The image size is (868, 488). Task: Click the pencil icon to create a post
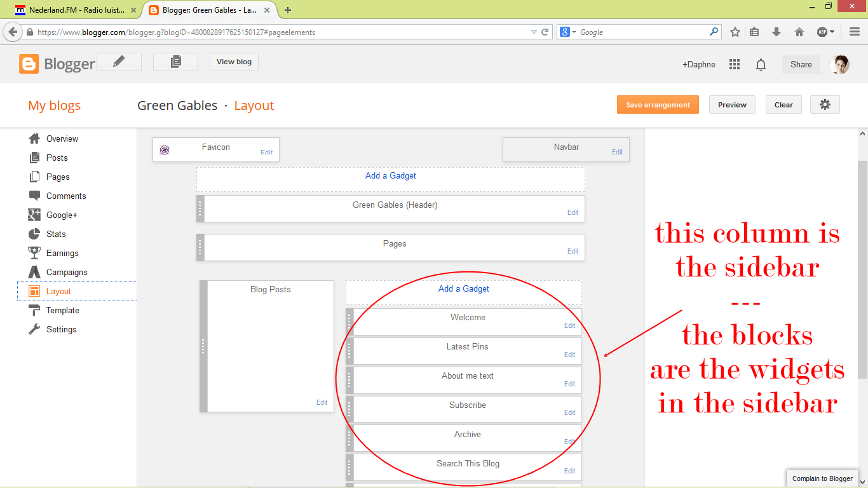[x=119, y=62]
